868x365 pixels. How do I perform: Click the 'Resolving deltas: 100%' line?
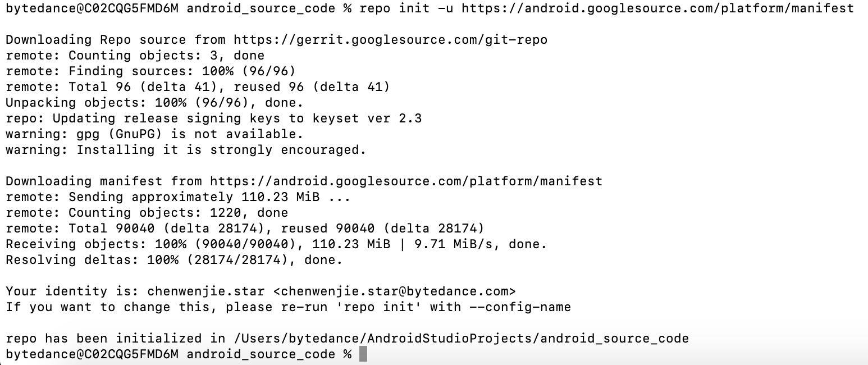pyautogui.click(x=174, y=260)
